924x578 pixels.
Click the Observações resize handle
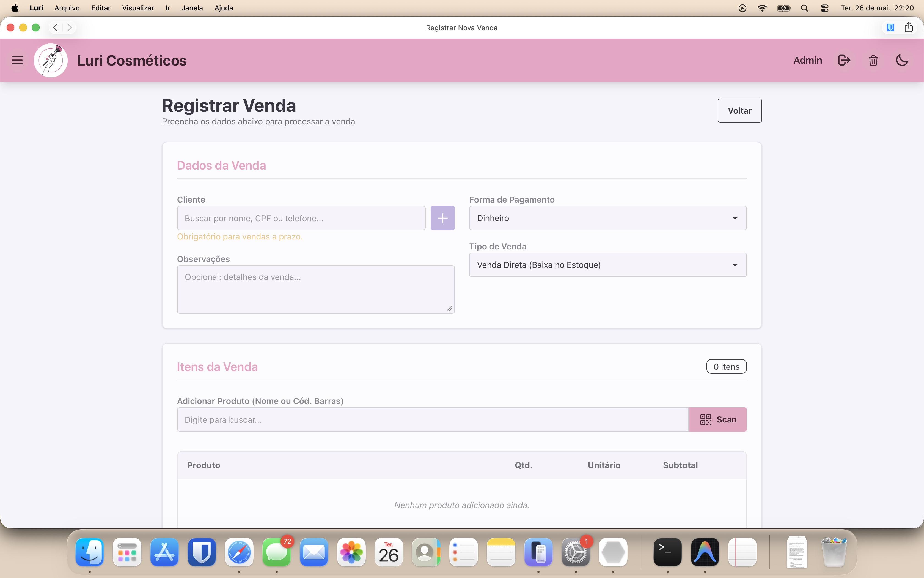point(449,309)
